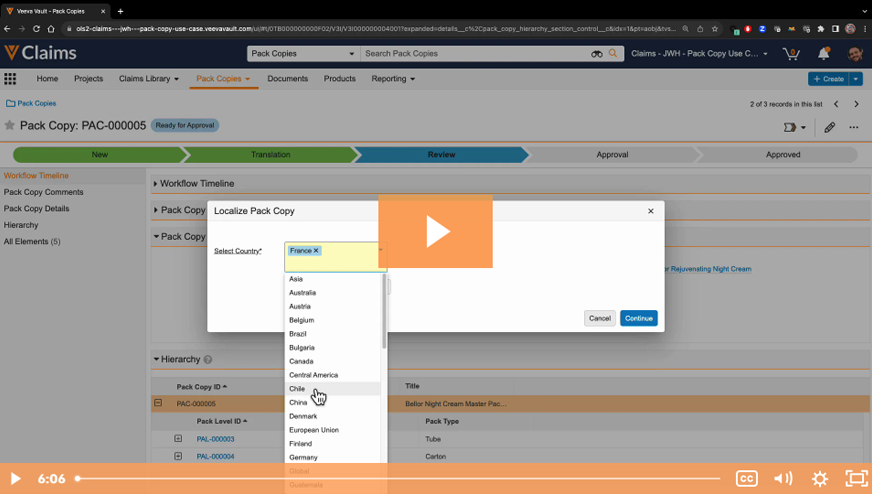Click the orange search magnifier icon
Image resolution: width=872 pixels, height=494 pixels.
tap(613, 53)
